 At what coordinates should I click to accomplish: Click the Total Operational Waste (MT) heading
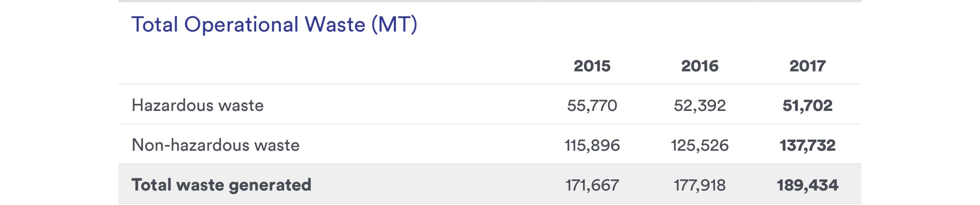(x=274, y=25)
